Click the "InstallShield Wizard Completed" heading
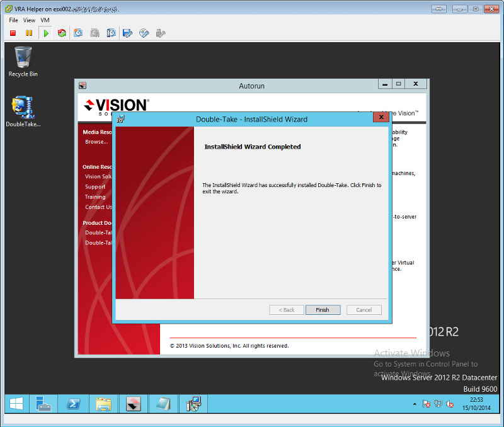The height and width of the screenshot is (427, 504). click(253, 147)
